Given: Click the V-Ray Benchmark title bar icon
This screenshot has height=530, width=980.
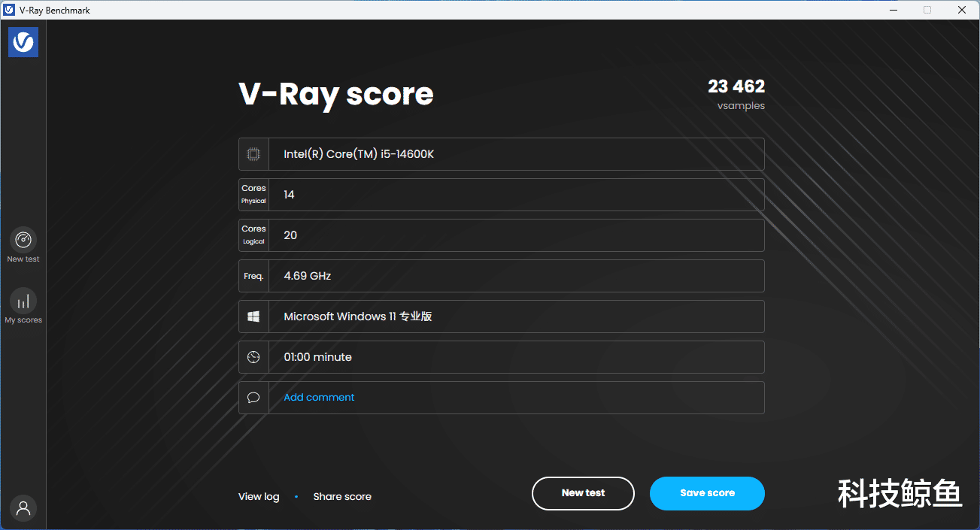Looking at the screenshot, I should click(10, 10).
